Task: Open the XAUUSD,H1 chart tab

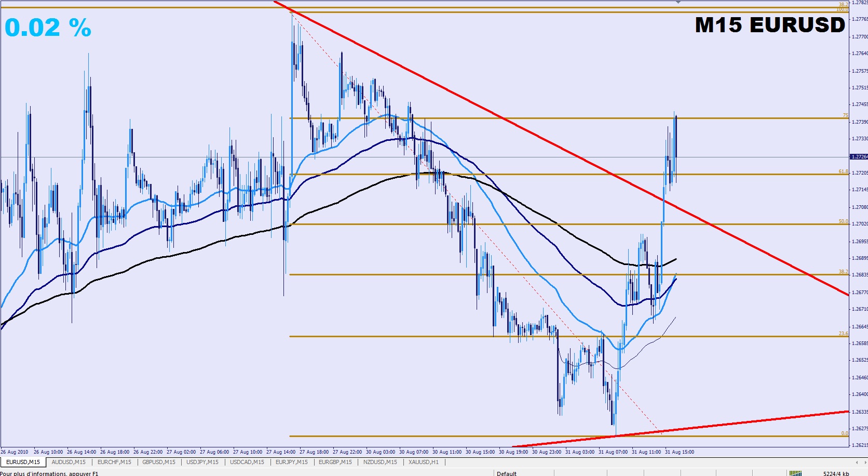Action: (x=424, y=462)
